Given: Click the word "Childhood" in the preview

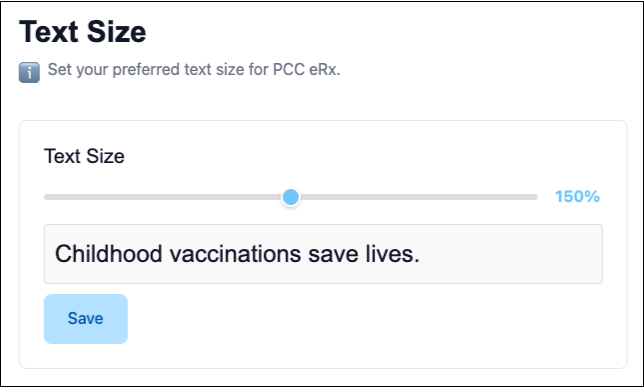Looking at the screenshot, I should click(x=108, y=253).
